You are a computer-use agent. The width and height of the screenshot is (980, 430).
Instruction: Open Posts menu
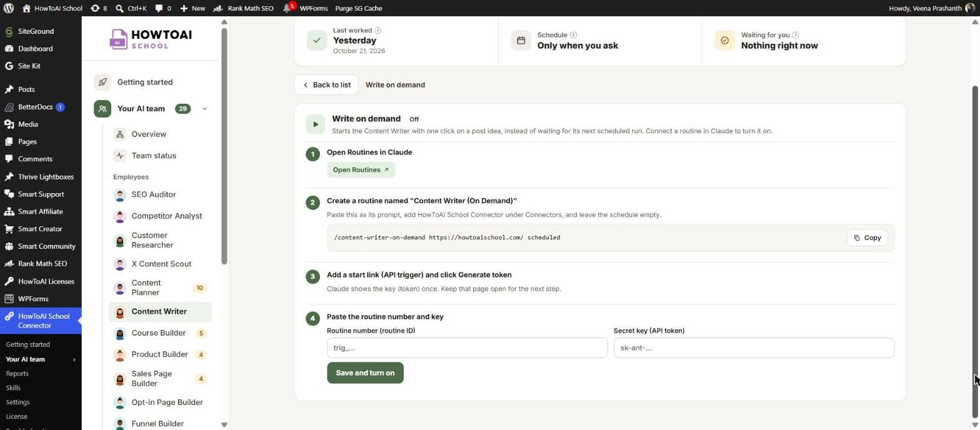click(41, 89)
